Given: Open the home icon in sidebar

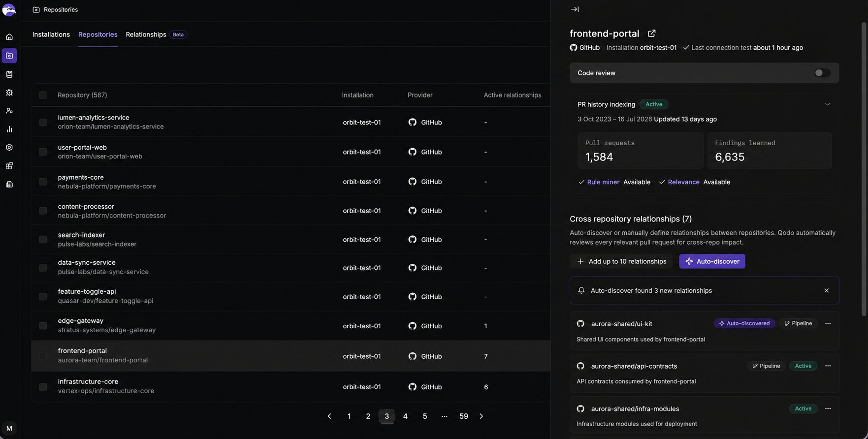Looking at the screenshot, I should (x=9, y=37).
